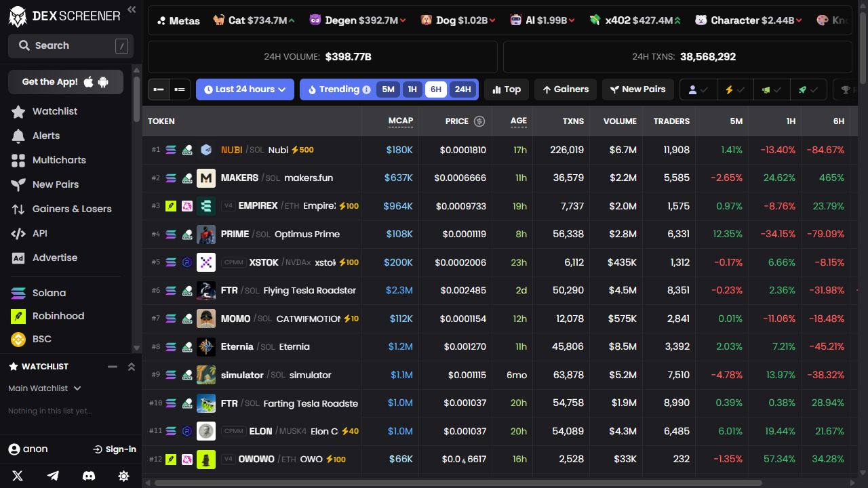This screenshot has height=488, width=868.
Task: Open the Discord social icon
Action: pyautogui.click(x=88, y=476)
